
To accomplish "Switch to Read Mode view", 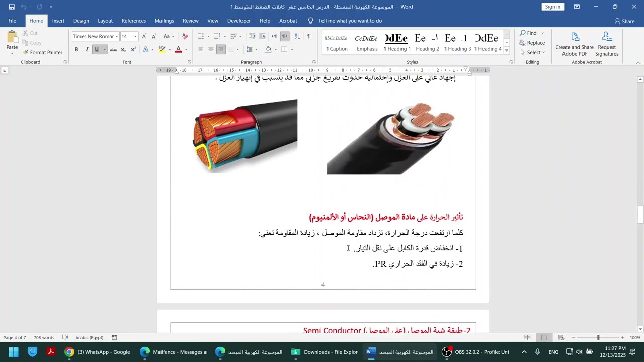I will point(527,337).
